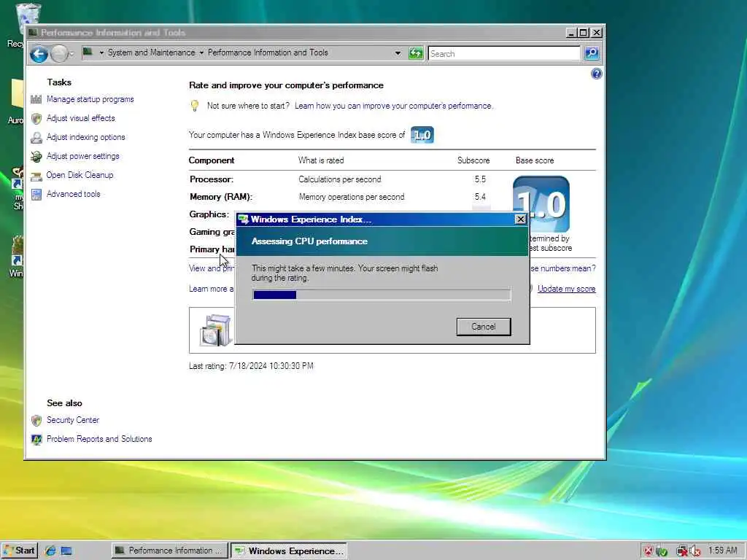The height and width of the screenshot is (560, 747).
Task: Select Performance Information and Tools breadcrumb
Action: coord(268,52)
